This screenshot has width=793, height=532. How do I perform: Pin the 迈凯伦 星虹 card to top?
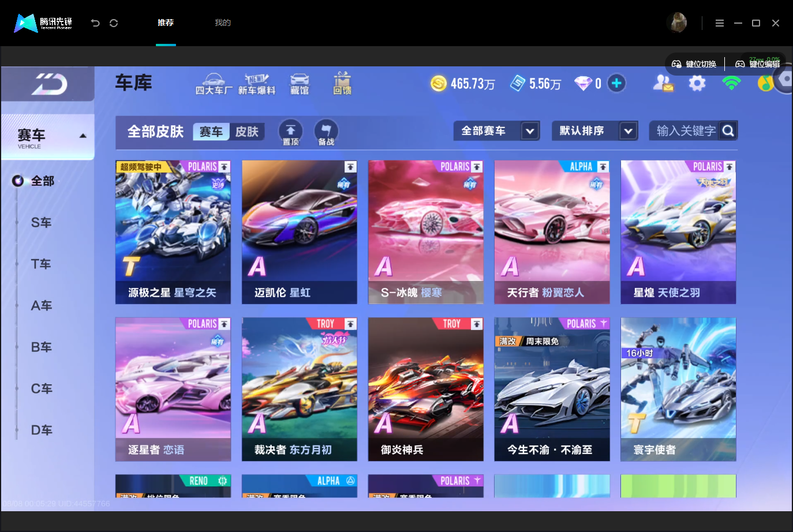[350, 167]
